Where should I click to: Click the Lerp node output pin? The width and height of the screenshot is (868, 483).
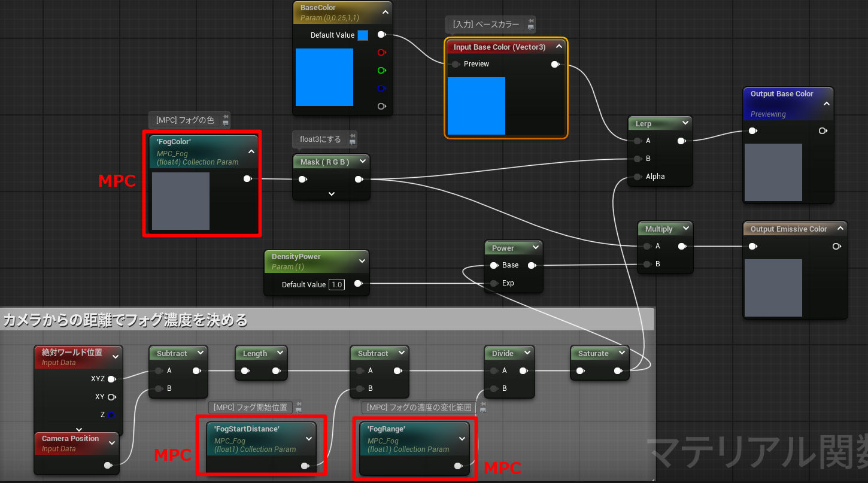click(x=681, y=141)
